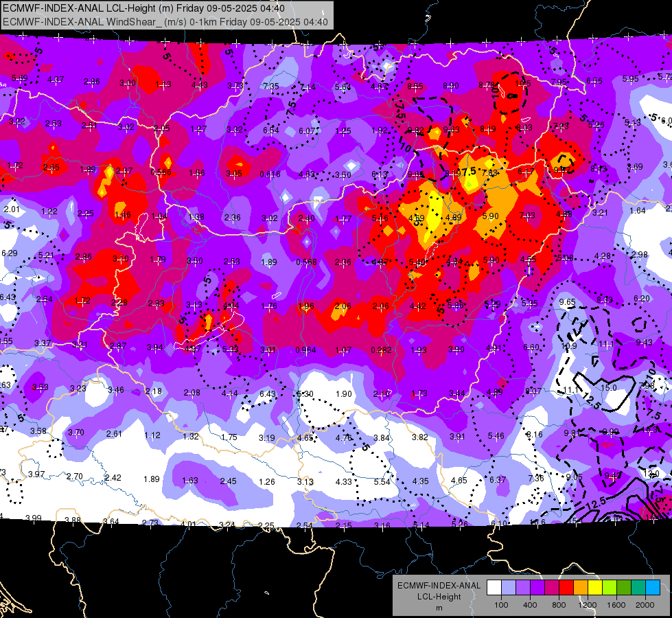Select the yellow legend color swatch
672x618 pixels.
[595, 588]
